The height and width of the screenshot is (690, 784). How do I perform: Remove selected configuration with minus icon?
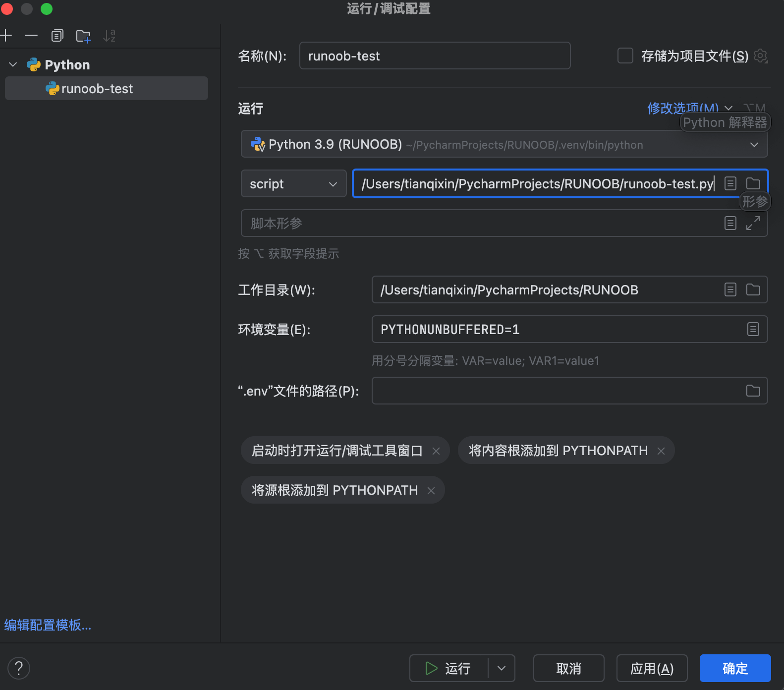(x=31, y=35)
